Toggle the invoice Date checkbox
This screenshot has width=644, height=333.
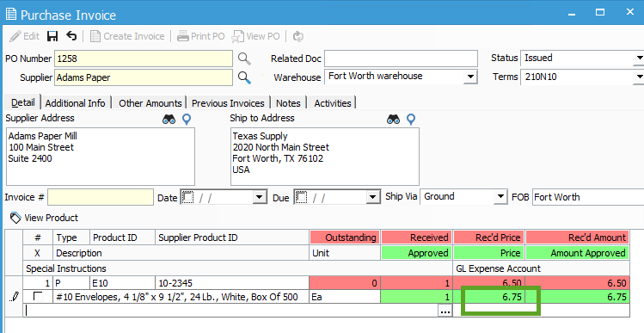click(187, 197)
